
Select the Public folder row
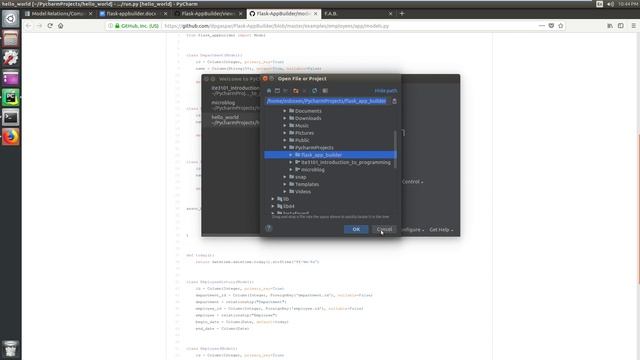(x=330, y=140)
